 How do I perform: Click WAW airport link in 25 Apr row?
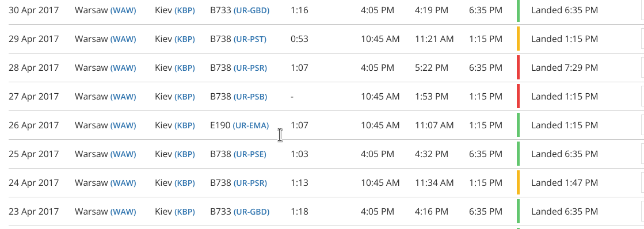click(x=123, y=154)
